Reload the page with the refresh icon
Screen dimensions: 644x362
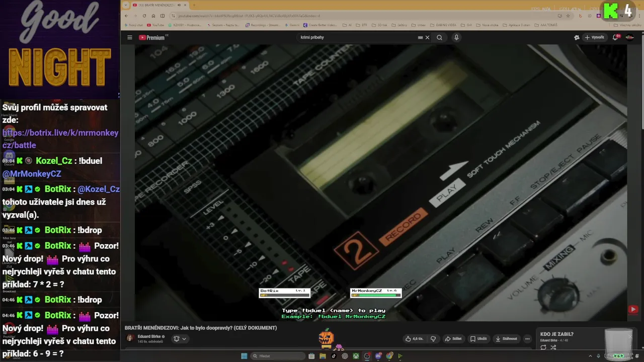point(144,16)
